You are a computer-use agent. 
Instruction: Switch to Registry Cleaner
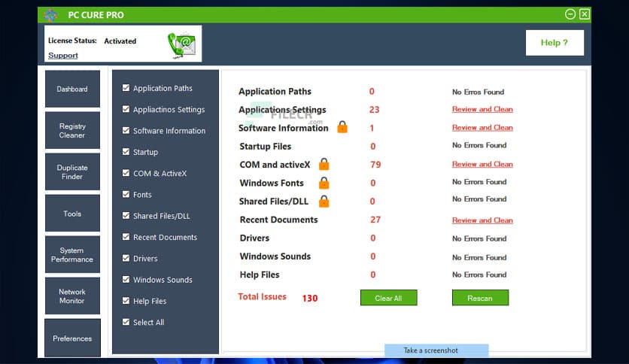(72, 131)
